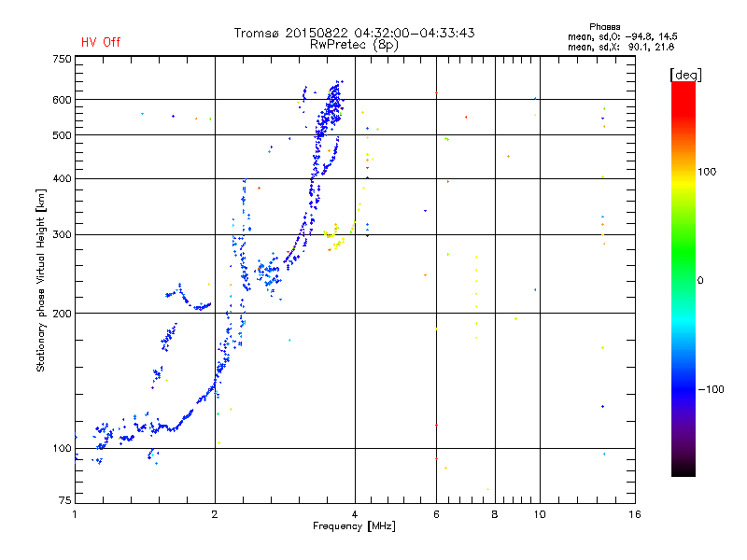747x560 pixels.
Task: Click the height axis tick "200"
Action: pos(62,314)
